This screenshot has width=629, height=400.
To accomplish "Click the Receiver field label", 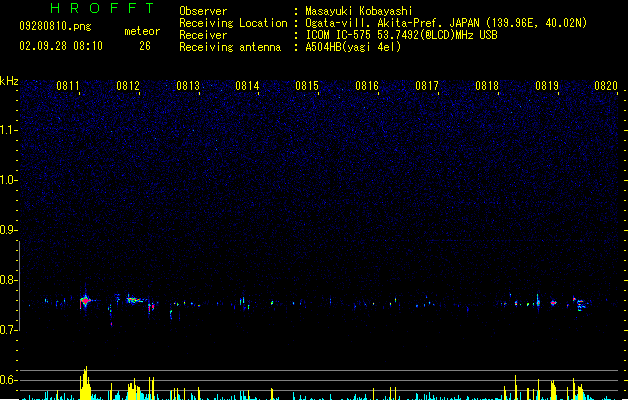I will coord(203,35).
